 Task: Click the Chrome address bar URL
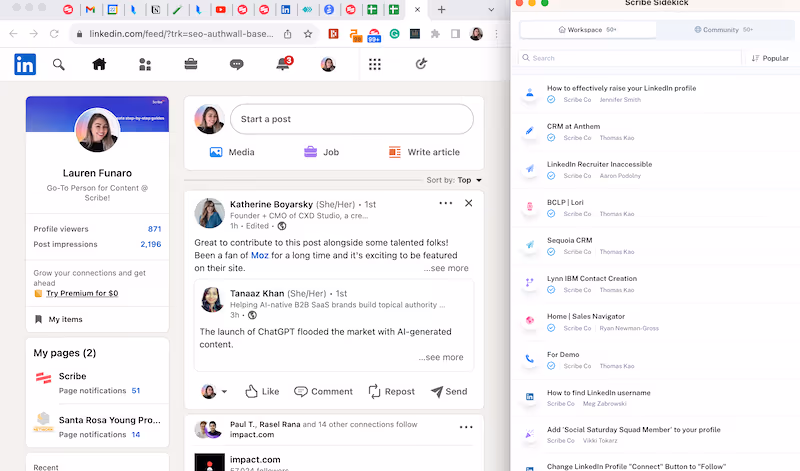pyautogui.click(x=181, y=34)
